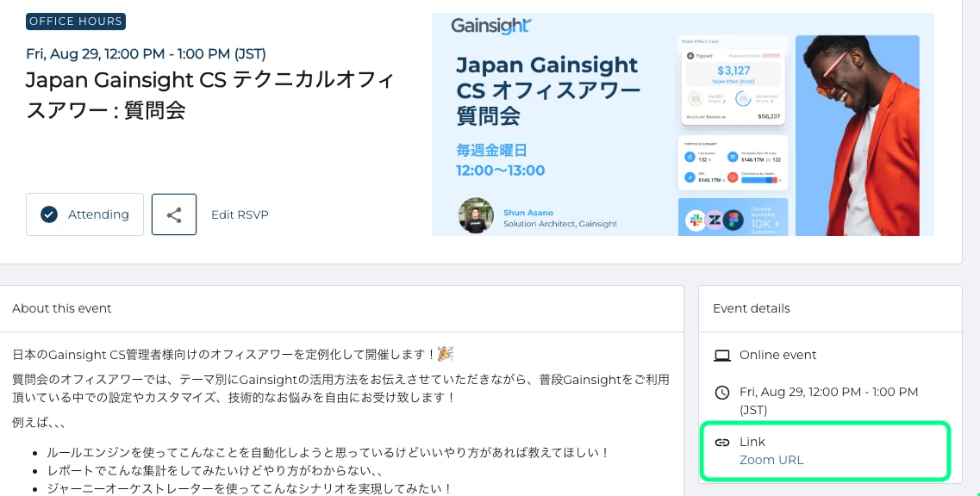
Task: Click the bullet starting 'ジャーニーオーケストレーター'
Action: pyautogui.click(x=249, y=488)
